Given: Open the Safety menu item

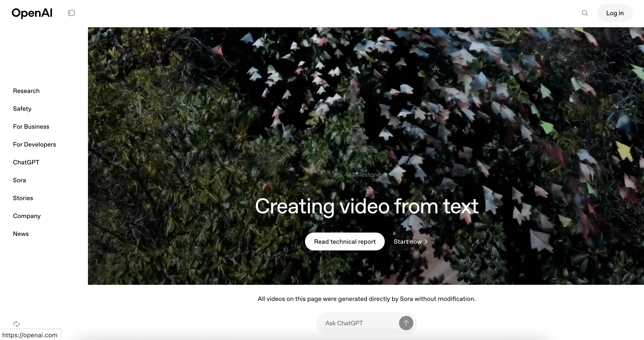Looking at the screenshot, I should [x=22, y=109].
